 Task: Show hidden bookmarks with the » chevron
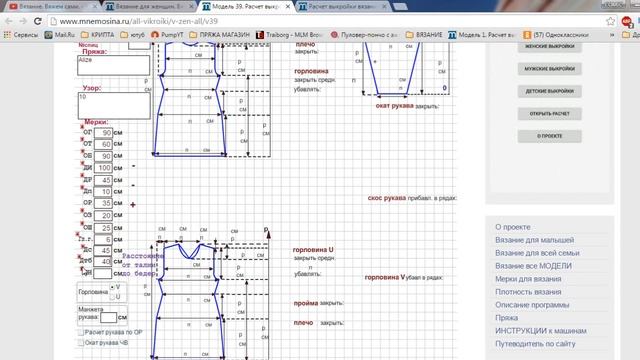pyautogui.click(x=612, y=35)
